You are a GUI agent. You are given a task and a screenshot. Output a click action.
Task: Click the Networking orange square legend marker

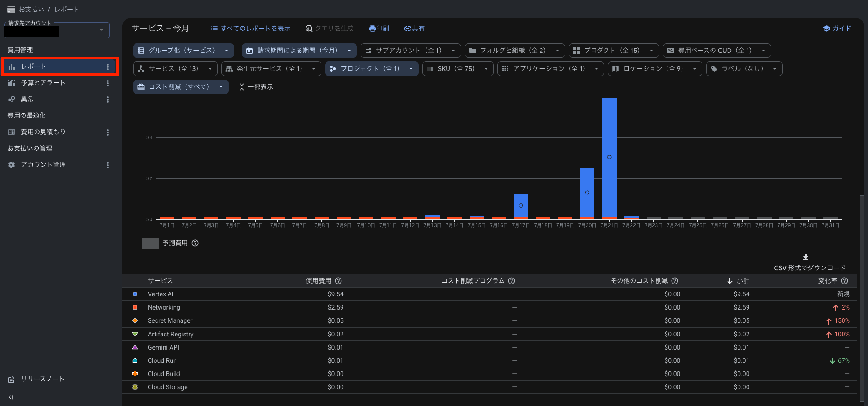point(135,307)
